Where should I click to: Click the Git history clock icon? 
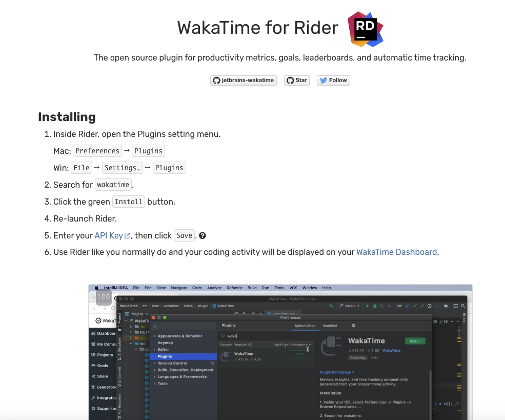(429, 306)
